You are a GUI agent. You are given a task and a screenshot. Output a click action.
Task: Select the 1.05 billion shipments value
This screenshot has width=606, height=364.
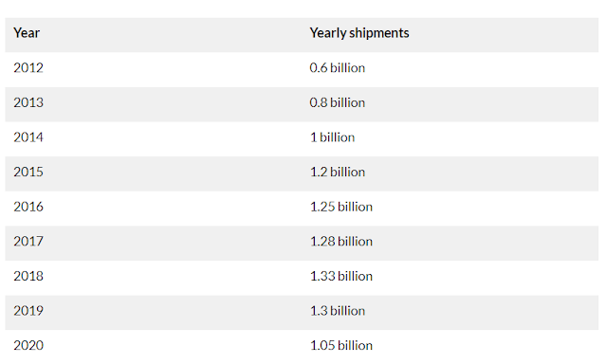(x=341, y=345)
